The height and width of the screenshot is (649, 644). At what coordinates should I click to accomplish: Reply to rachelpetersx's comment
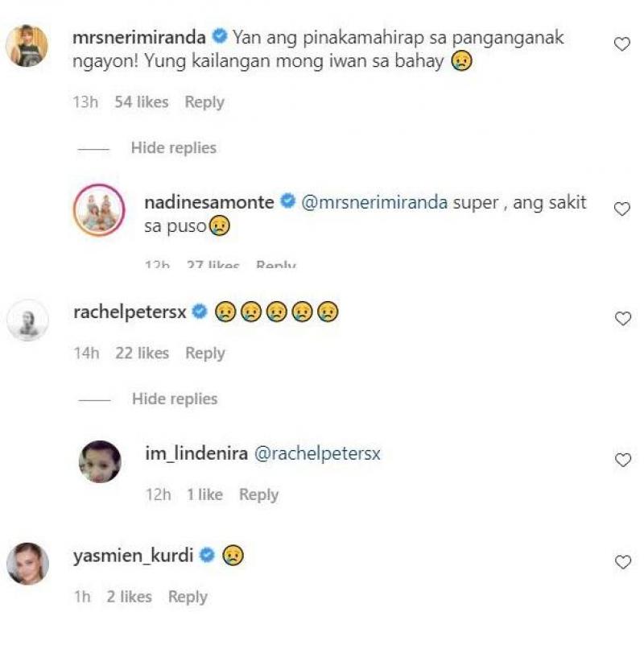click(204, 353)
